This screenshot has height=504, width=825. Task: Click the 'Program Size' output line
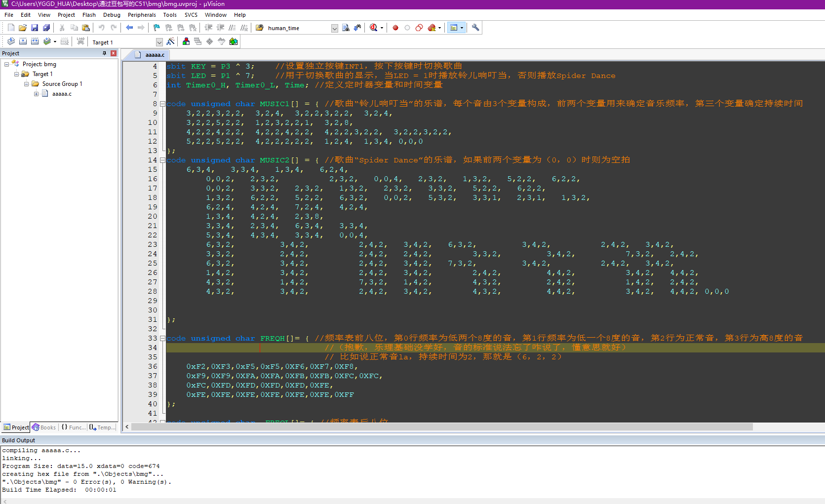pos(81,466)
